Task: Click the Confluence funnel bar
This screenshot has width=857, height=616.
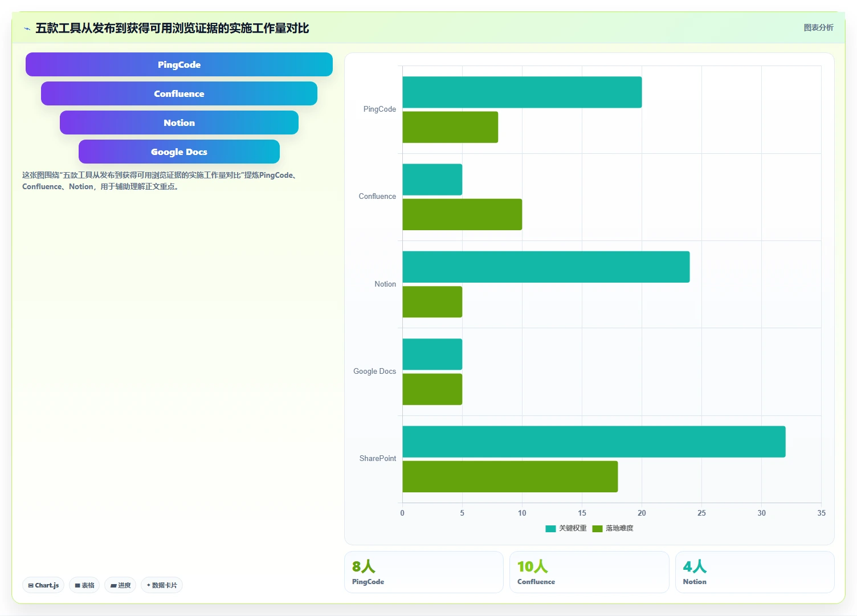Action: coord(179,93)
